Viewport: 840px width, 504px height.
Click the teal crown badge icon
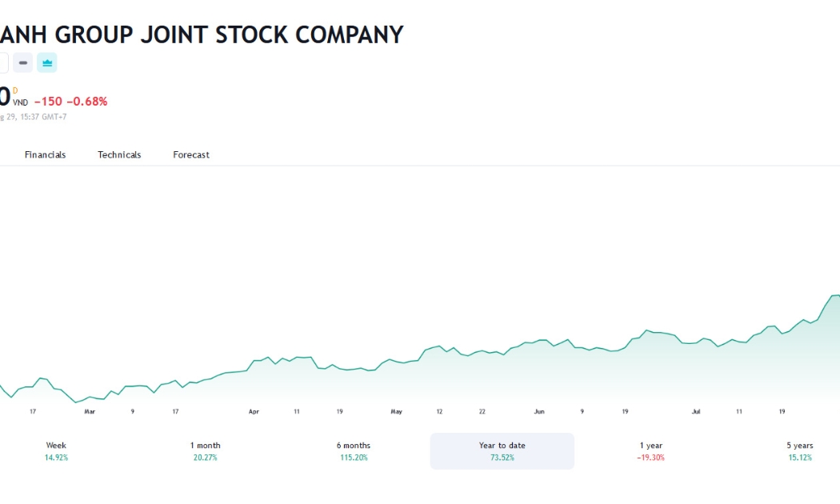point(47,62)
